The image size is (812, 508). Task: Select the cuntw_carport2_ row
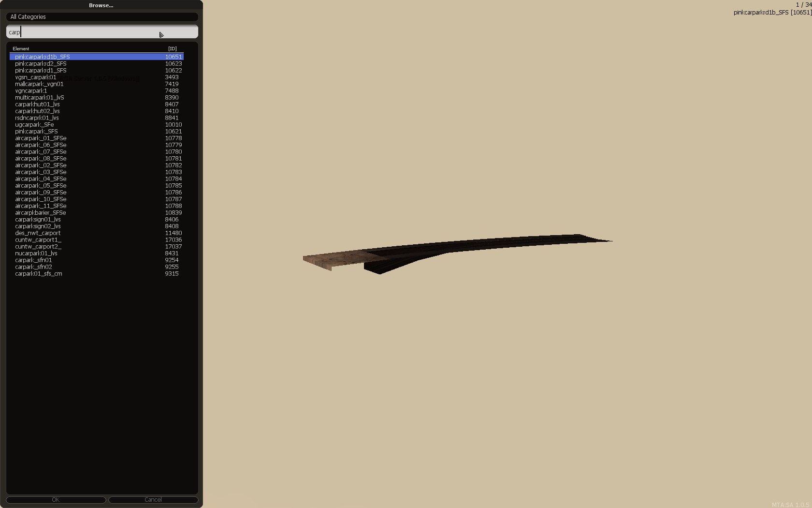(97, 246)
